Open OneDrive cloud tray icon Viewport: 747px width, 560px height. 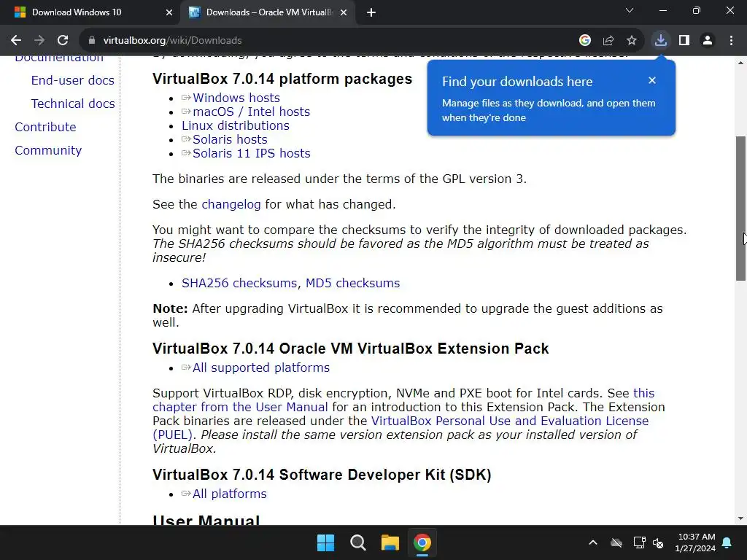616,542
